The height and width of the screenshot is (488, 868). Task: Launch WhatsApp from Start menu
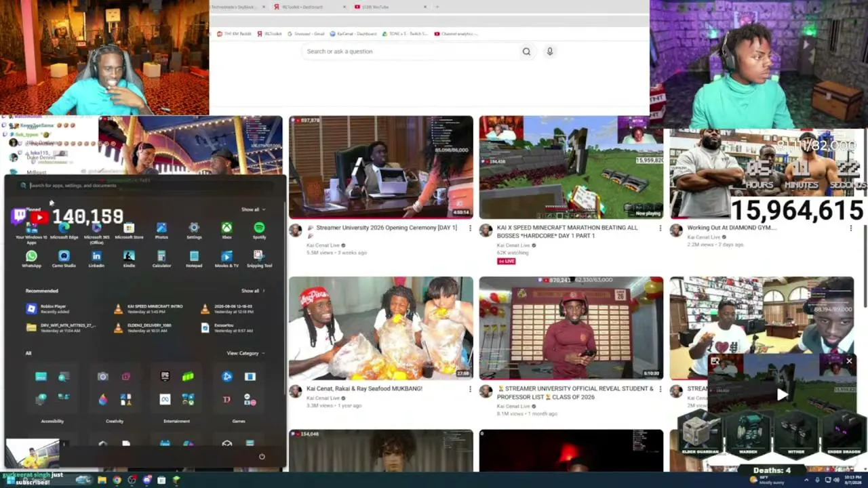coord(31,259)
